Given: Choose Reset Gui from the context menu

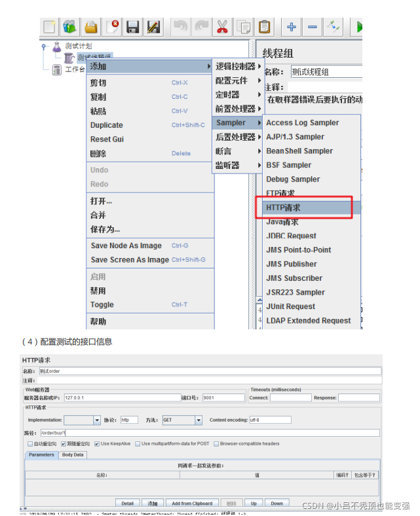Looking at the screenshot, I should pos(149,139).
